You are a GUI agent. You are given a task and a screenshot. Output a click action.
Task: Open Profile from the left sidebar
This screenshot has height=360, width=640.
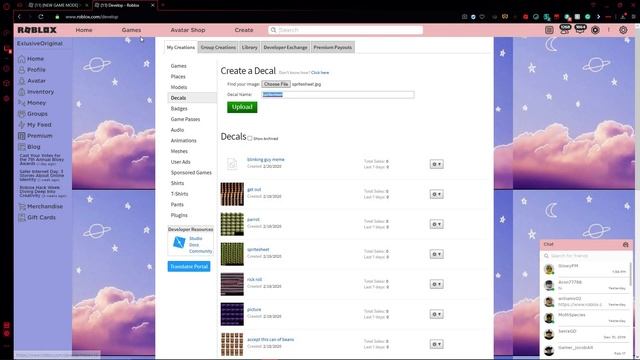pos(32,70)
